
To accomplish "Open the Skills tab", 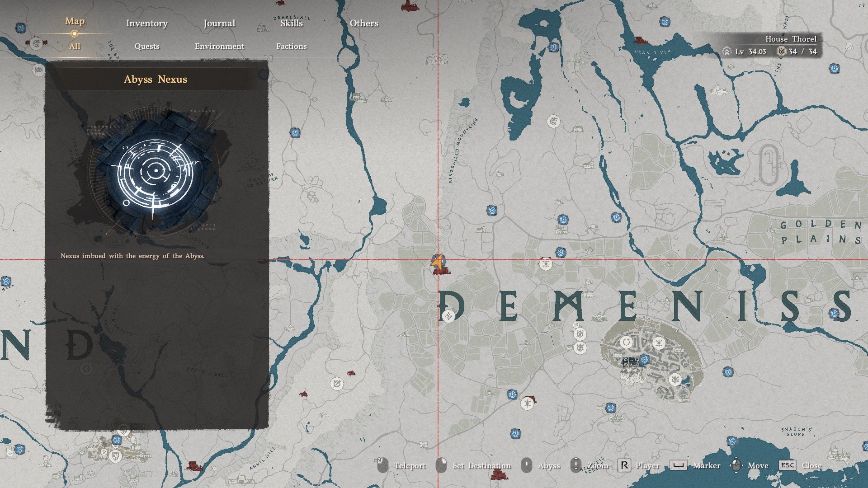I will click(x=292, y=23).
